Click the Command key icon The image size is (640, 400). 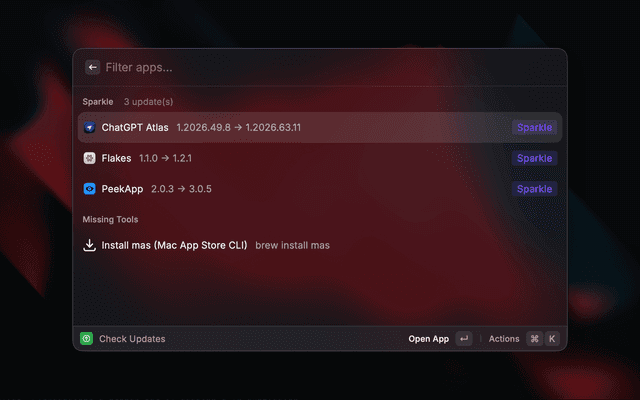(534, 338)
